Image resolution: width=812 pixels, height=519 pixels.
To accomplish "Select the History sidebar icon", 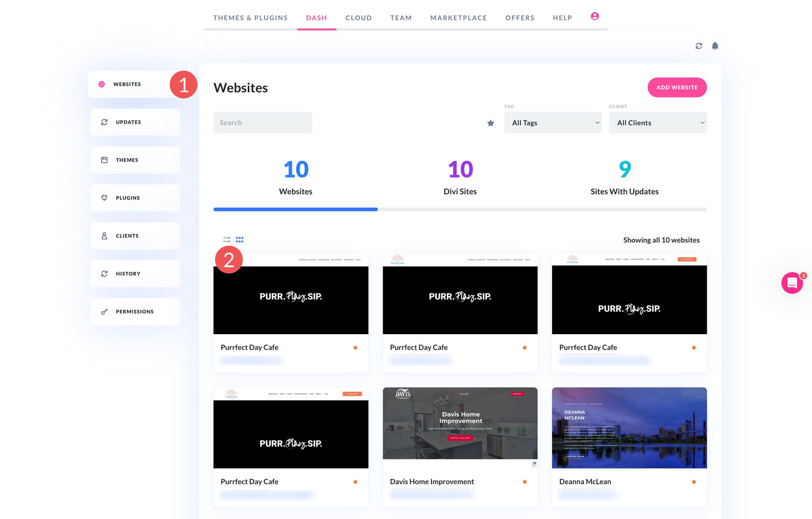I will tap(104, 273).
